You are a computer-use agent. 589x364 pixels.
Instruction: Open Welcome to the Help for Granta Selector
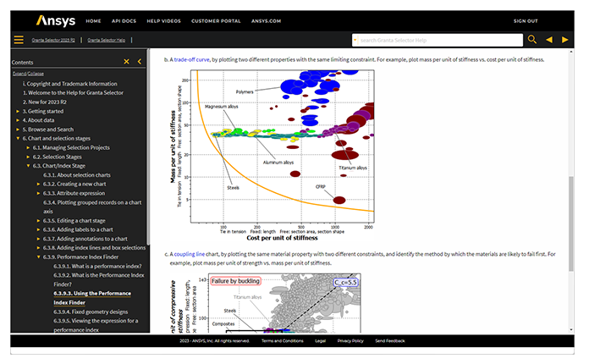(x=73, y=93)
